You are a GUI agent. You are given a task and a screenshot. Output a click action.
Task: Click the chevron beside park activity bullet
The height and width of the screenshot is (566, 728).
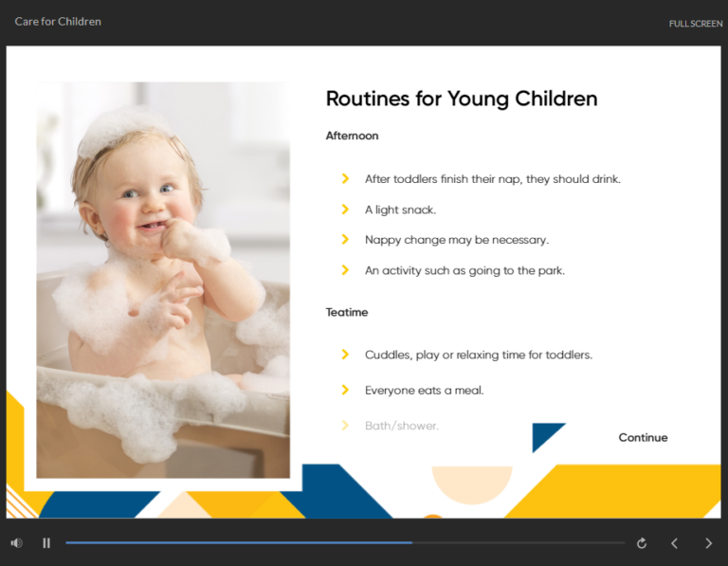(x=345, y=270)
